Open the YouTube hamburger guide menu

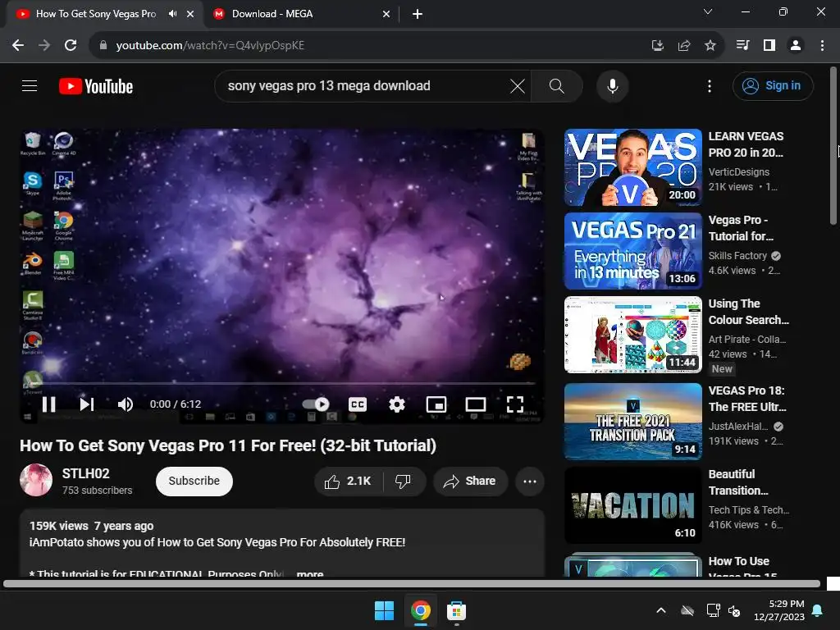click(x=30, y=85)
